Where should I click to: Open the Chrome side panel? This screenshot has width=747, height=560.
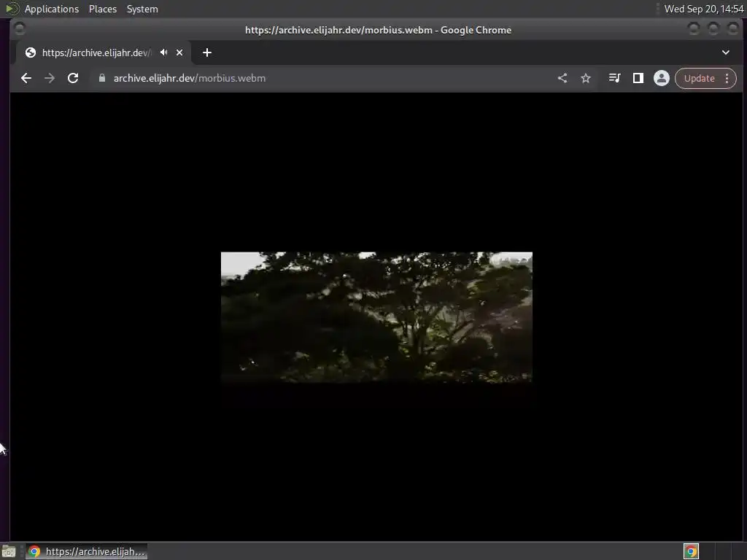pos(638,78)
